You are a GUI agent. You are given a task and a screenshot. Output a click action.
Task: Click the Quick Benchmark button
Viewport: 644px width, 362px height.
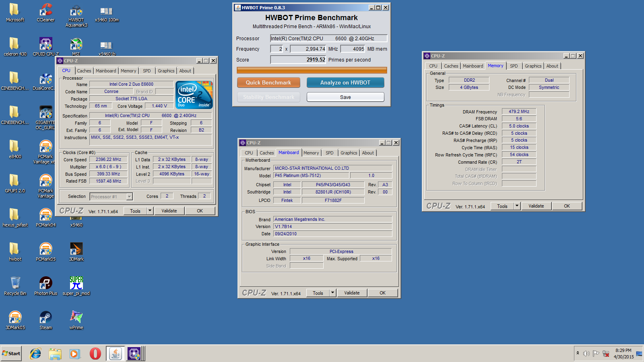[x=268, y=82]
